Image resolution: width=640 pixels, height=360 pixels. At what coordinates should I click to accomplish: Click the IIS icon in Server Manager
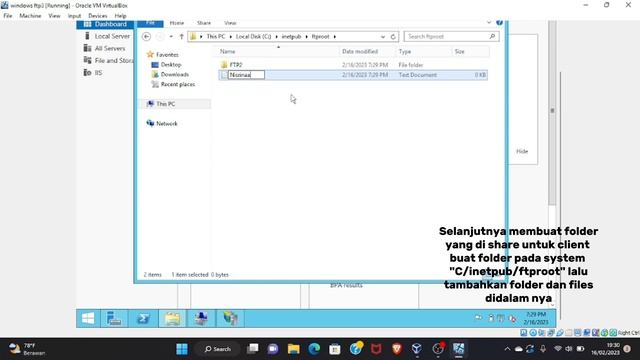(x=87, y=72)
